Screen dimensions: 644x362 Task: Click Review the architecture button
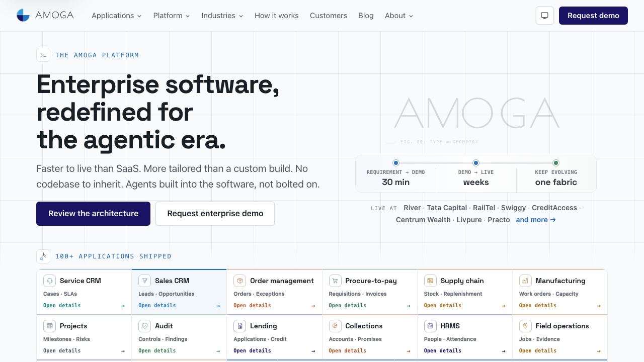coord(93,214)
